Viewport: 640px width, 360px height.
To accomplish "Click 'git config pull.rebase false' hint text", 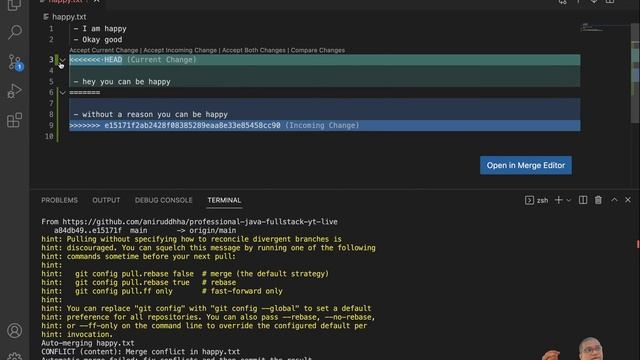I will [x=134, y=274].
